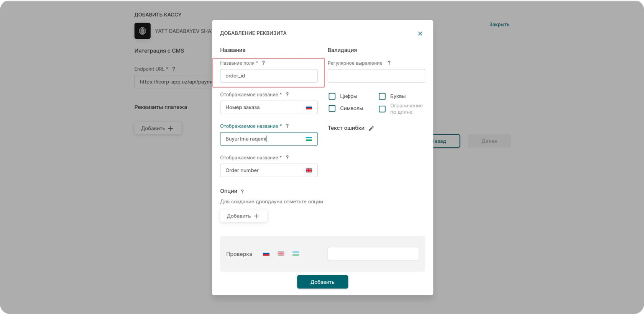Enable the Цифры checkbox
The width and height of the screenshot is (644, 314).
click(x=332, y=96)
